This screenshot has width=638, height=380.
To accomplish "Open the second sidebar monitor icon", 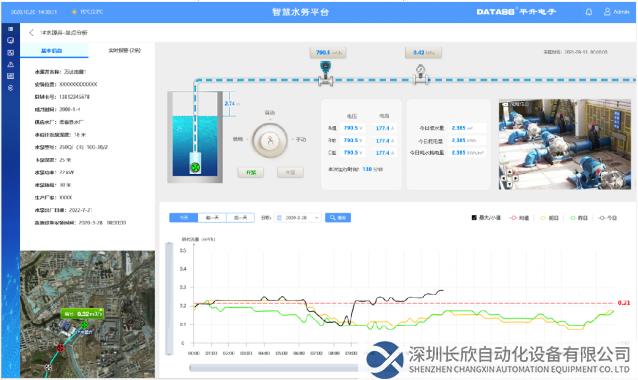I will [x=11, y=40].
